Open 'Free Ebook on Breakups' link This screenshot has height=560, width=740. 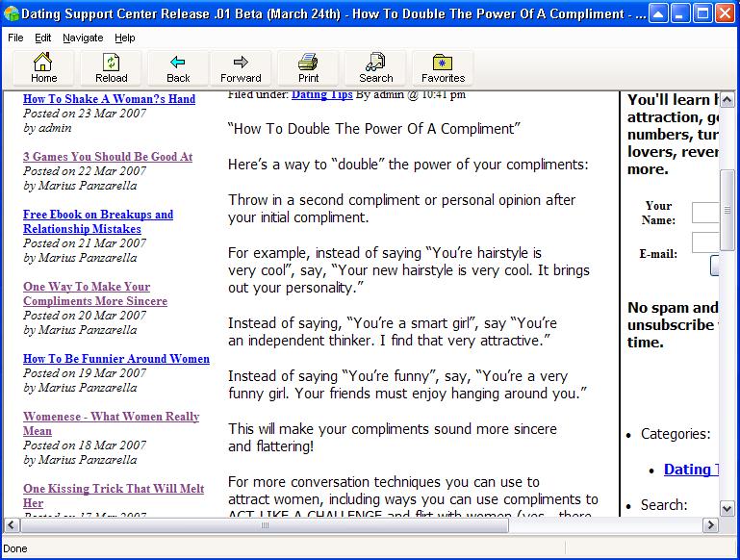click(x=98, y=221)
